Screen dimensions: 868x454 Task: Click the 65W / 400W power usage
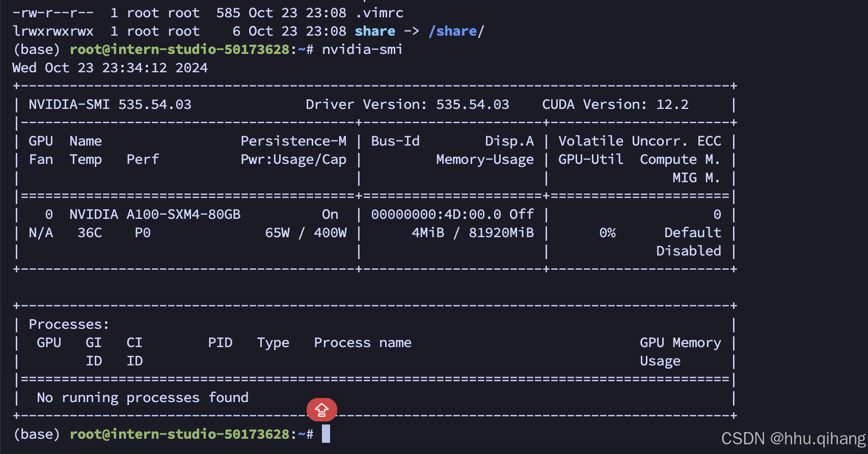pos(306,233)
